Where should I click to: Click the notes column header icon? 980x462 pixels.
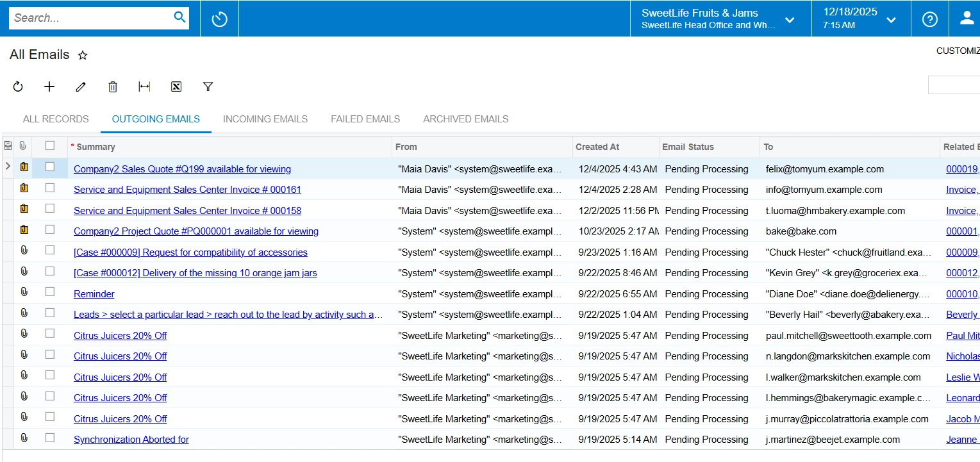(8, 146)
